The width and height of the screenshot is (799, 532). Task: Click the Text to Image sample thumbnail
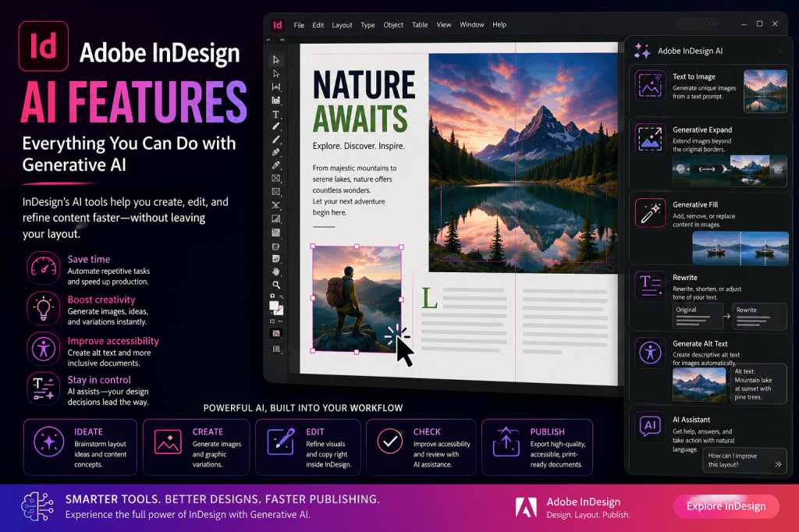pos(765,91)
